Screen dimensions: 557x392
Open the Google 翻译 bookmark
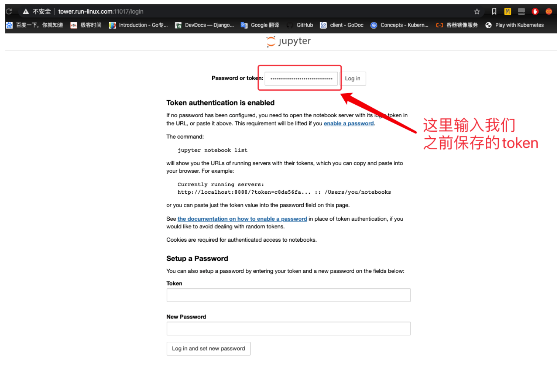(260, 25)
